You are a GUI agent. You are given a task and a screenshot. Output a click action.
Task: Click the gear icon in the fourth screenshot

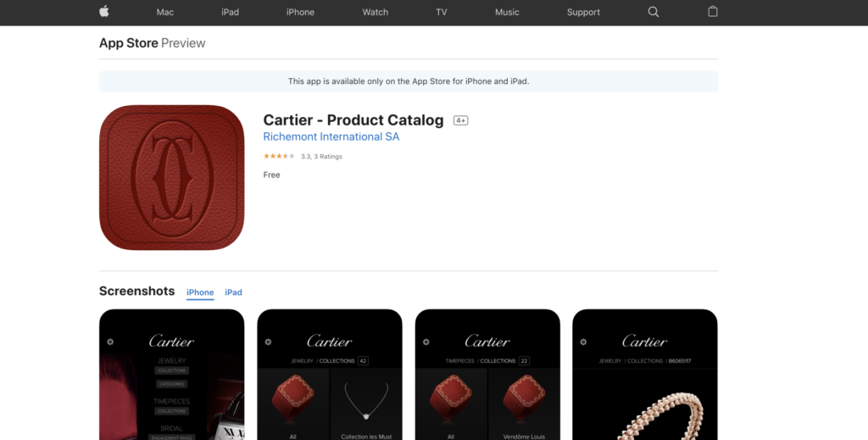point(583,342)
